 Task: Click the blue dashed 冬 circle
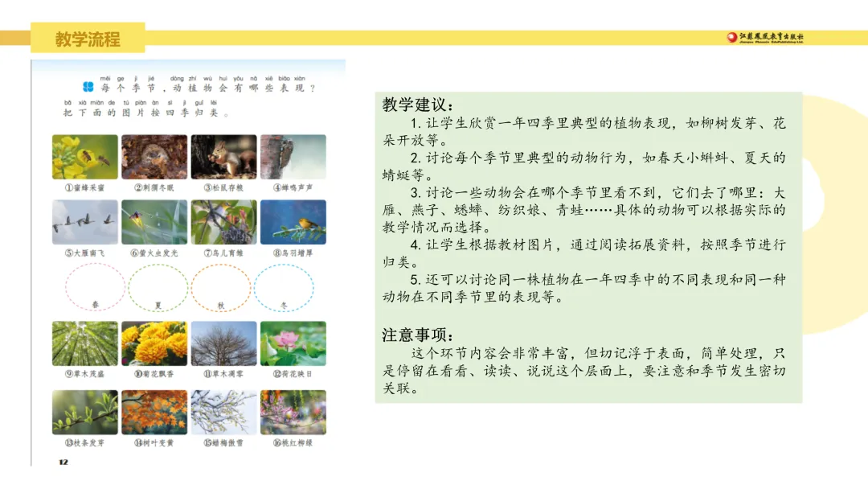point(284,287)
